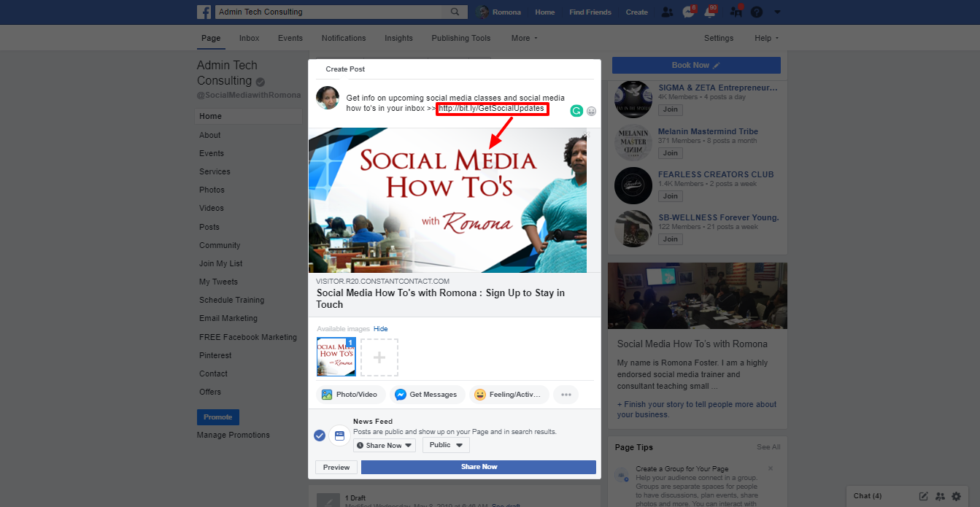Image resolution: width=980 pixels, height=507 pixels.
Task: Join the Melanin Mastermind Tribe group
Action: (x=671, y=152)
